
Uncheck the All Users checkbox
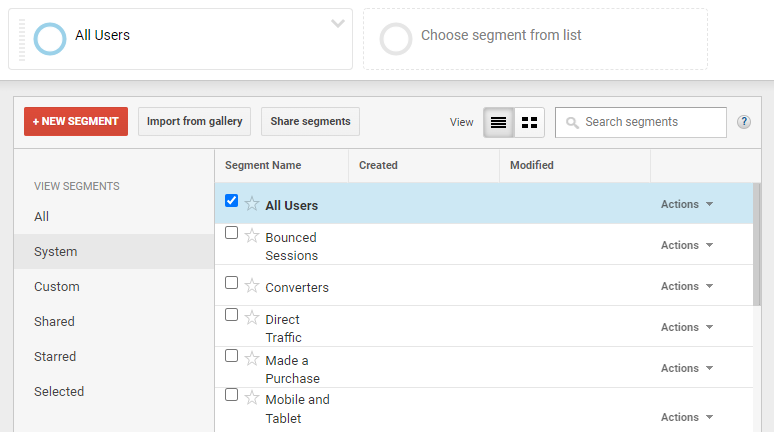(232, 201)
